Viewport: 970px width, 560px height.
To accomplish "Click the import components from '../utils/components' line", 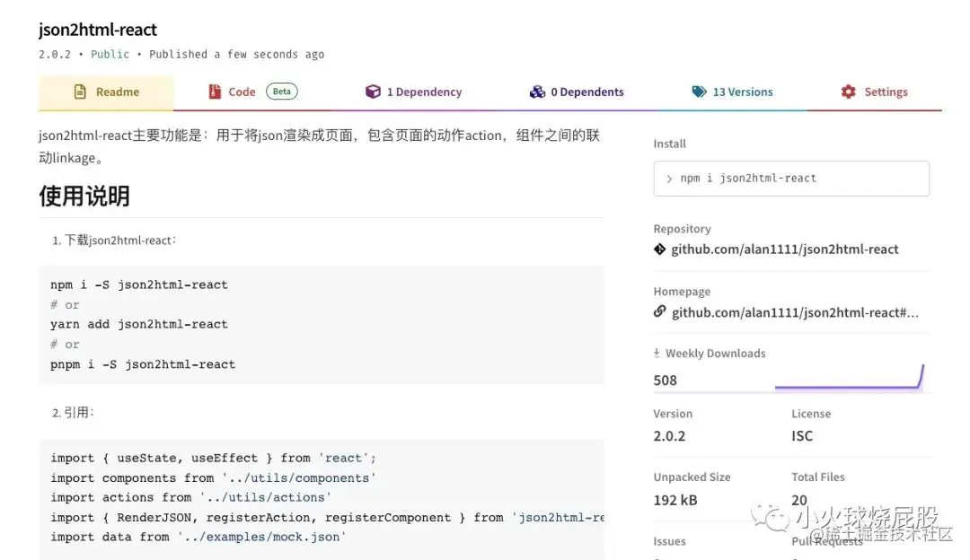I will (x=214, y=477).
